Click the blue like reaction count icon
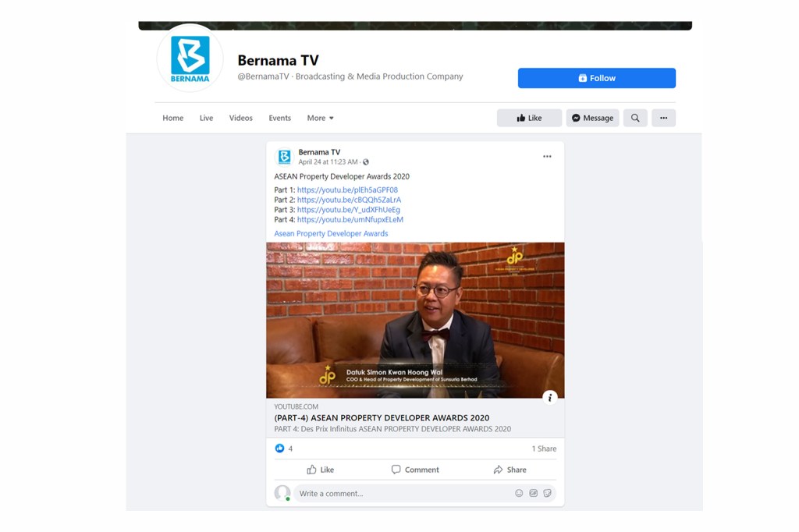The height and width of the screenshot is (532, 799). (x=280, y=449)
